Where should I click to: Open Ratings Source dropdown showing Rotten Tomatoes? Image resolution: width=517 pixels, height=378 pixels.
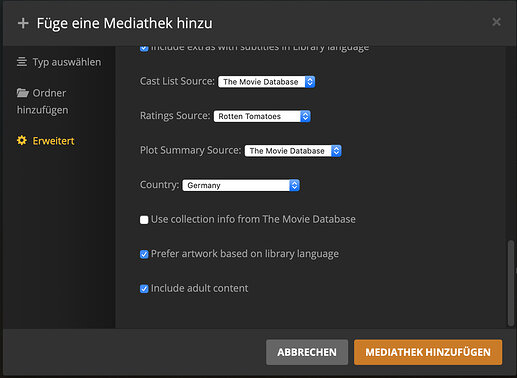[262, 116]
